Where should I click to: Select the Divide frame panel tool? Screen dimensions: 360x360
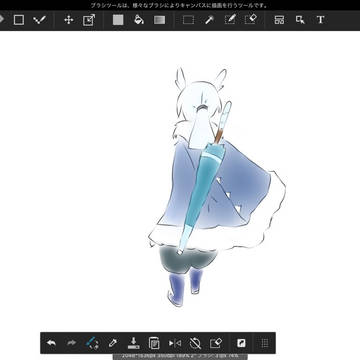coord(279,20)
